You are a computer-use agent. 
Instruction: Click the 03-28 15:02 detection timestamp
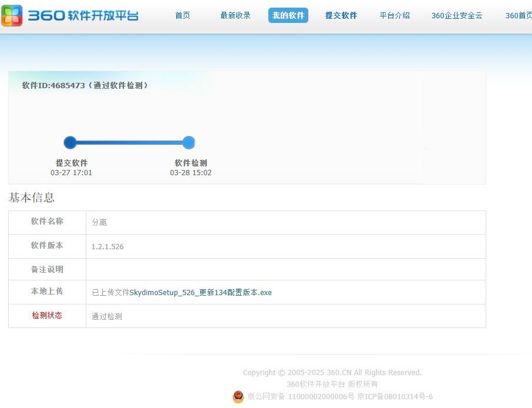tap(191, 173)
